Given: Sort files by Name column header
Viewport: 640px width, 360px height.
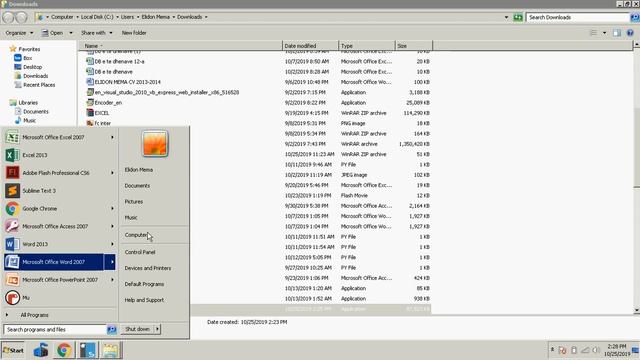Looking at the screenshot, I should (x=180, y=46).
